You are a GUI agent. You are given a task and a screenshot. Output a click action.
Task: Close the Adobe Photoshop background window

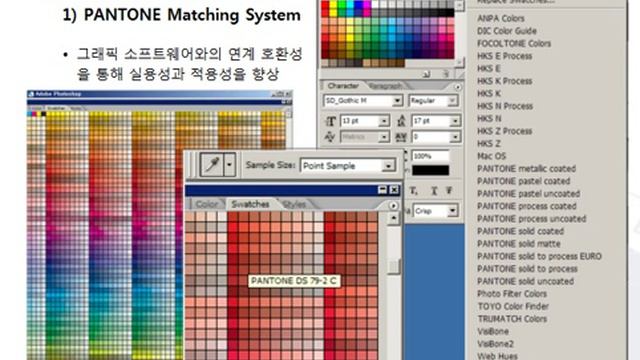289,94
